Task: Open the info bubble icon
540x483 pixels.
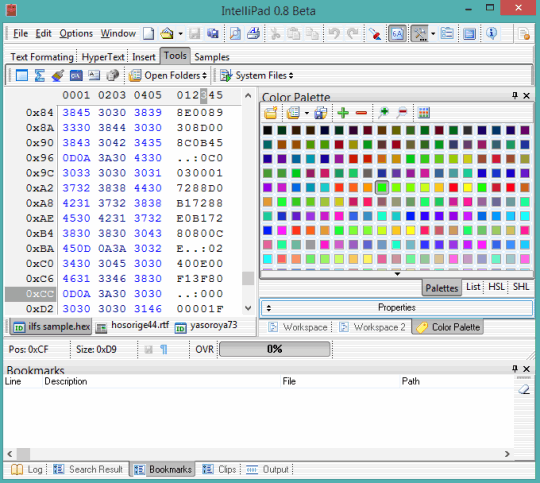Action: tap(491, 34)
